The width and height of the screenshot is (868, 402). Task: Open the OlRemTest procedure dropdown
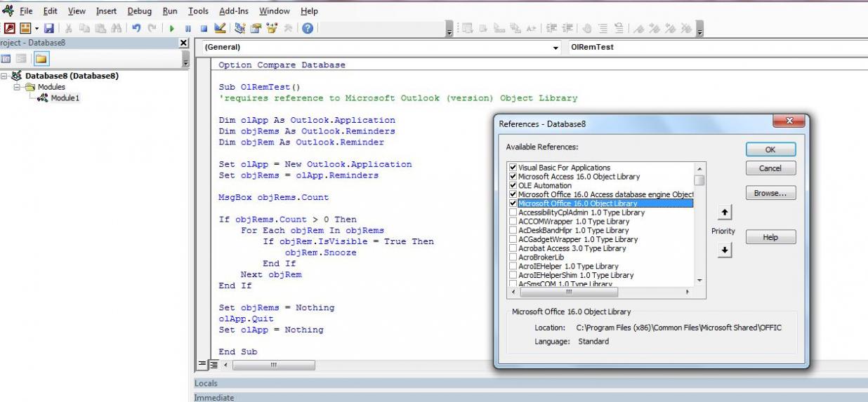[717, 48]
